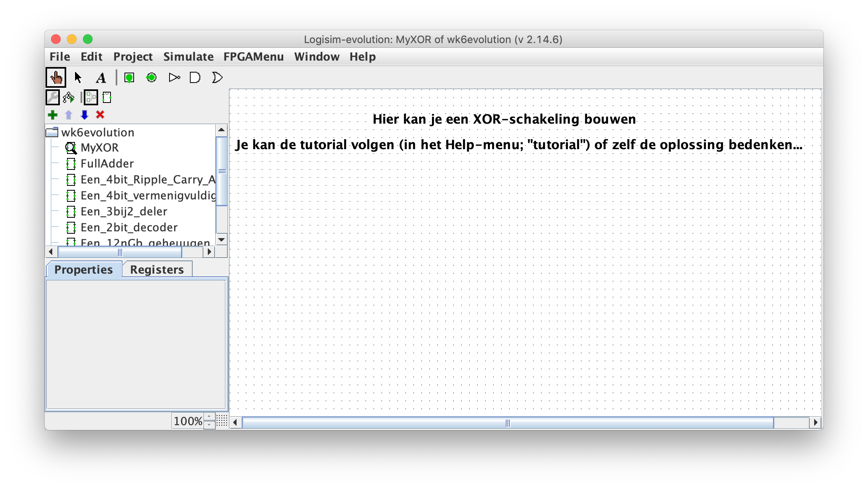
Task: Click tree panel scroll up arrow
Action: (221, 130)
